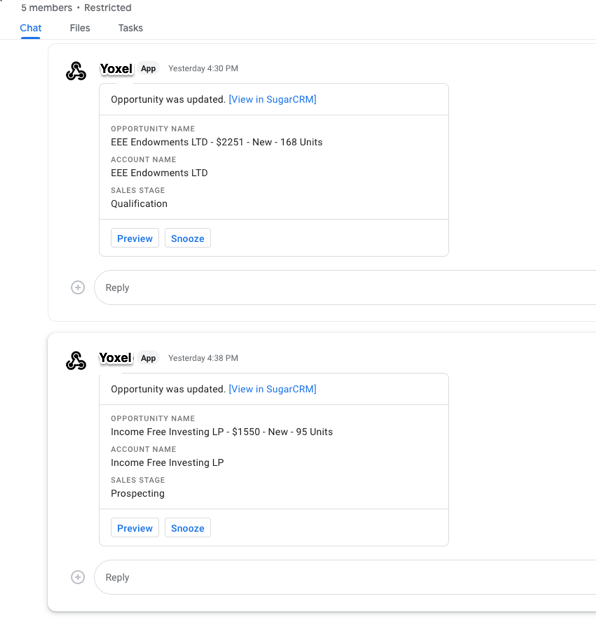Click the plus icon beside the second Reply box

click(78, 577)
